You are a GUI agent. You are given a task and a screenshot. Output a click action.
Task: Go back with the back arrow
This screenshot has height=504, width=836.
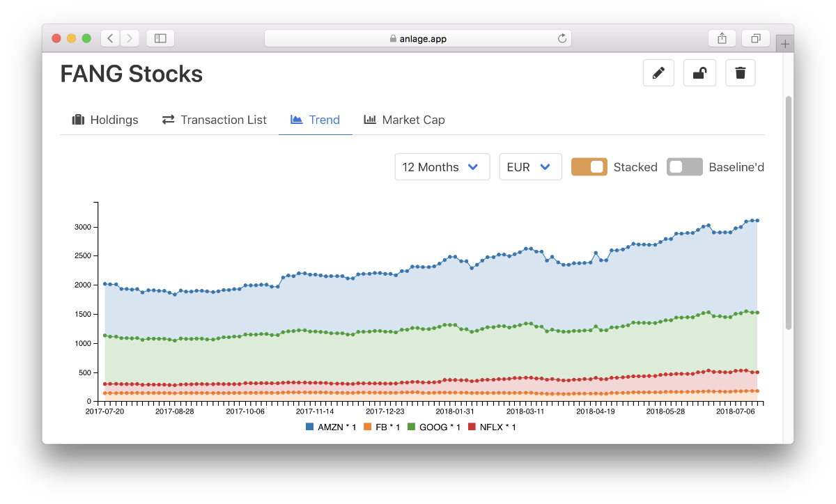tap(111, 38)
